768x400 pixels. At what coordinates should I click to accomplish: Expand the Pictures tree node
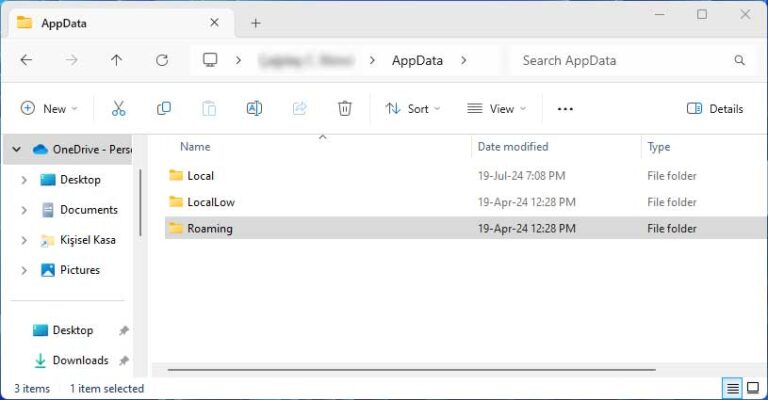[x=24, y=270]
